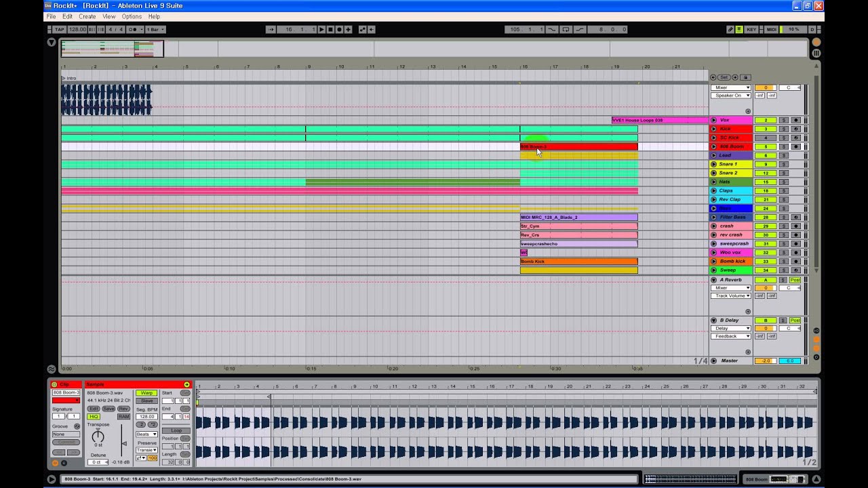
Task: Toggle the MIDI map mode switch
Action: pos(771,29)
